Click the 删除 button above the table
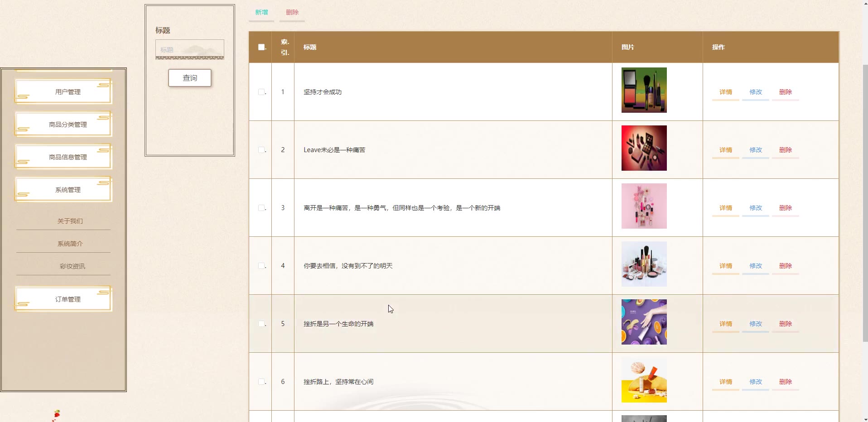Viewport: 868px width, 422px height. pos(292,13)
